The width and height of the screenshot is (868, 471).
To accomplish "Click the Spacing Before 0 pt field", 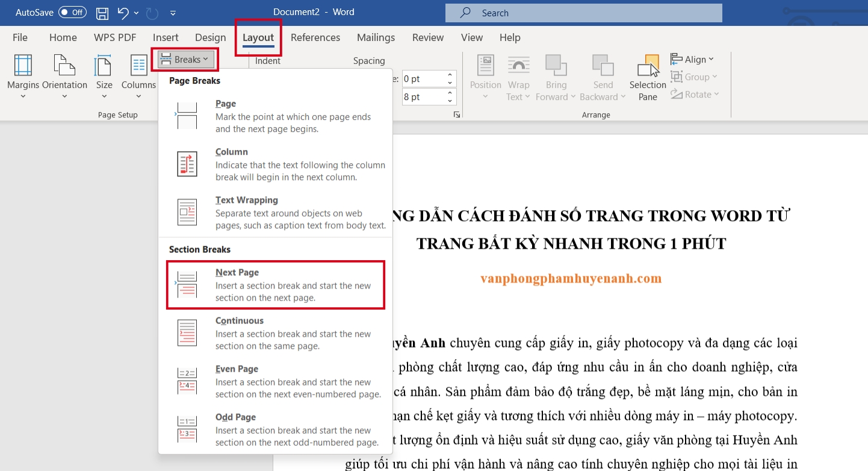I will [423, 79].
